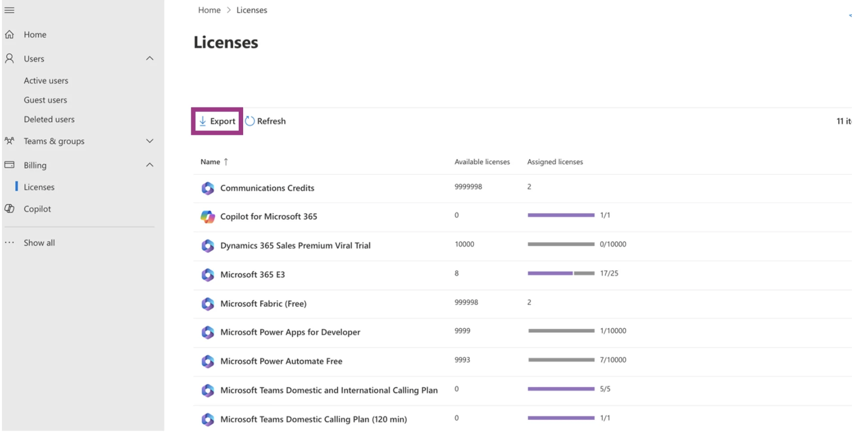868x433 pixels.
Task: Expand the Teams & groups chevron
Action: click(150, 141)
